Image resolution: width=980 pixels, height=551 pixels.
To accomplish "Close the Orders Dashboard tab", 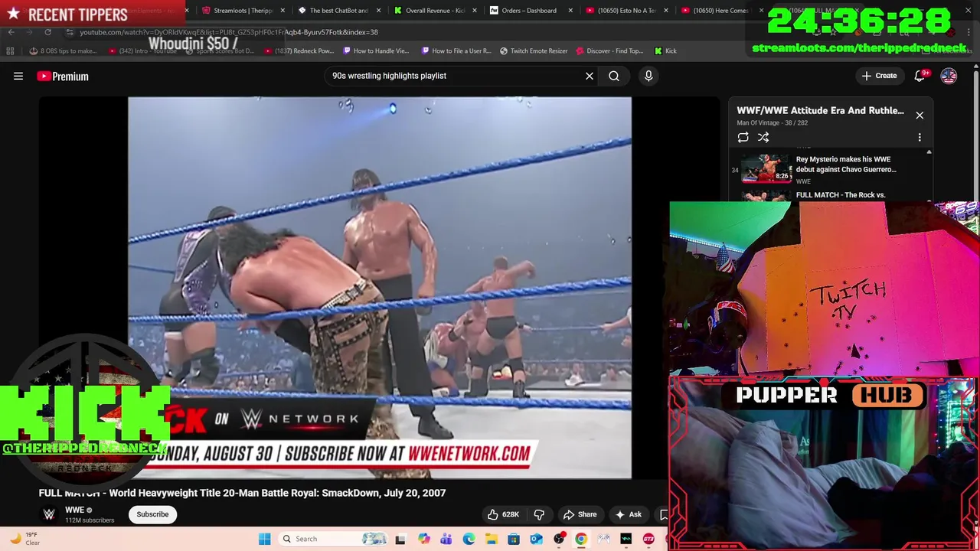I will point(570,11).
